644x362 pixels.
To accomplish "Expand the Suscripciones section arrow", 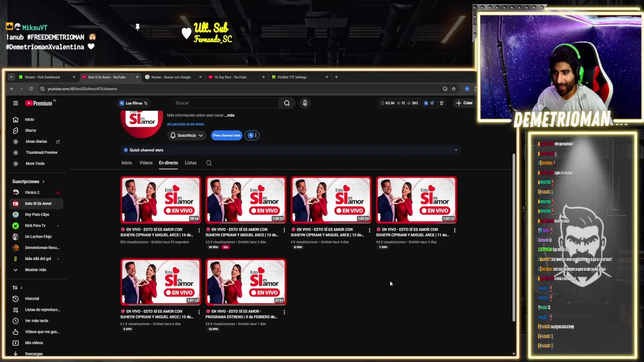I will point(43,182).
